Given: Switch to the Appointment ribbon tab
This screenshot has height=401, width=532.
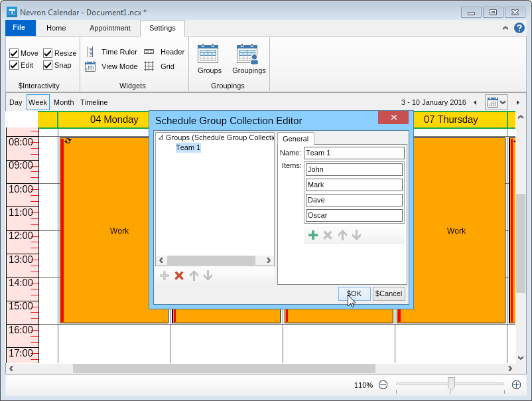Looking at the screenshot, I should (110, 28).
